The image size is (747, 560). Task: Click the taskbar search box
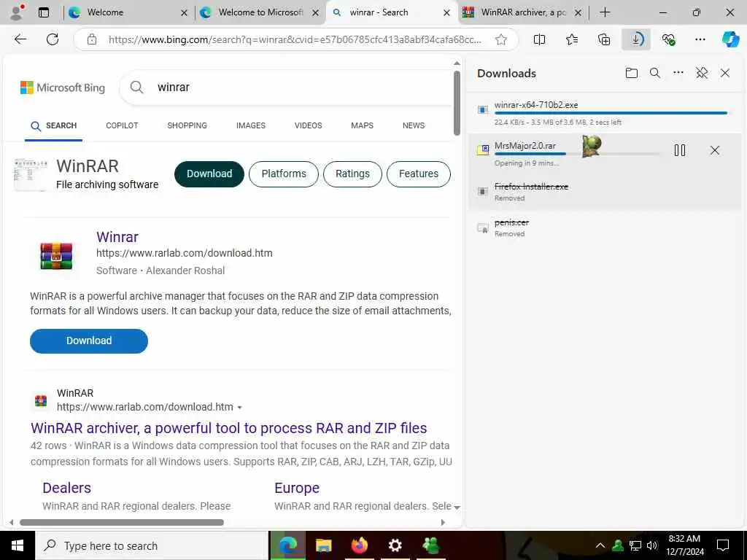point(152,545)
